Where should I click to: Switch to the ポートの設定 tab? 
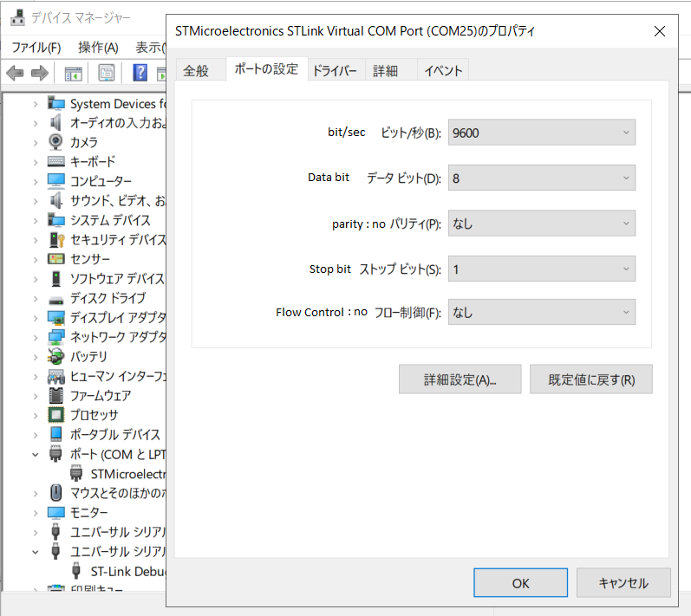pos(266,69)
